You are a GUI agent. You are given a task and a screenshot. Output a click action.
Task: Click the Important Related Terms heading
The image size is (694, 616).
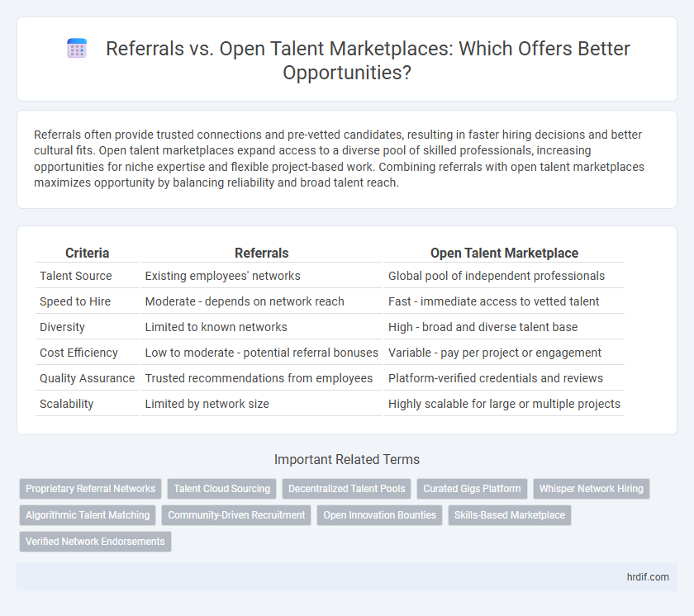346,459
